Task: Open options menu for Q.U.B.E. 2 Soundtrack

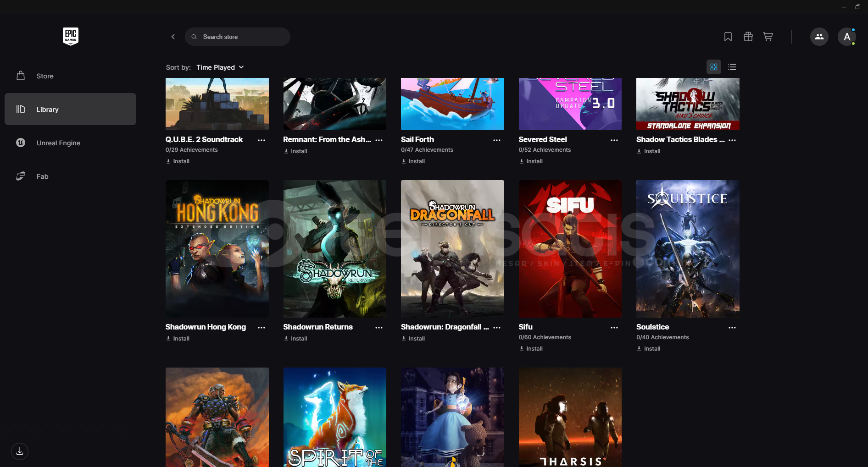Action: click(262, 140)
